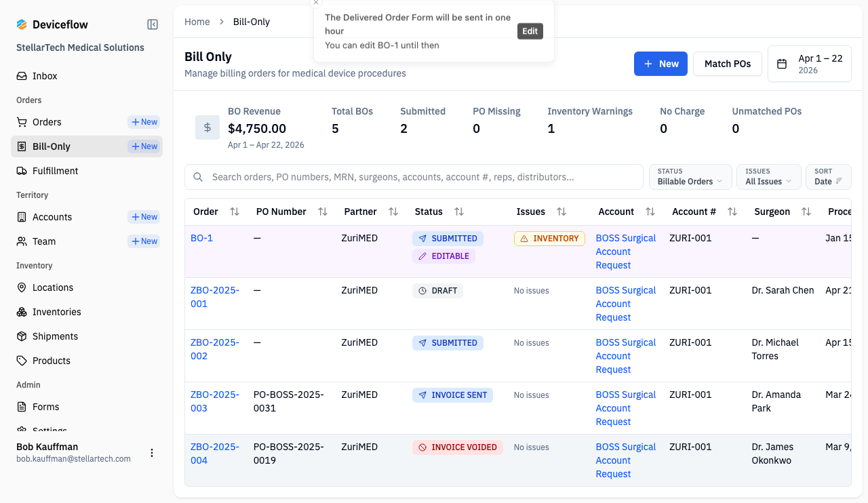Open the user menu next to Bob Kauffman
Screen dimensions: 868x503
[152, 453]
